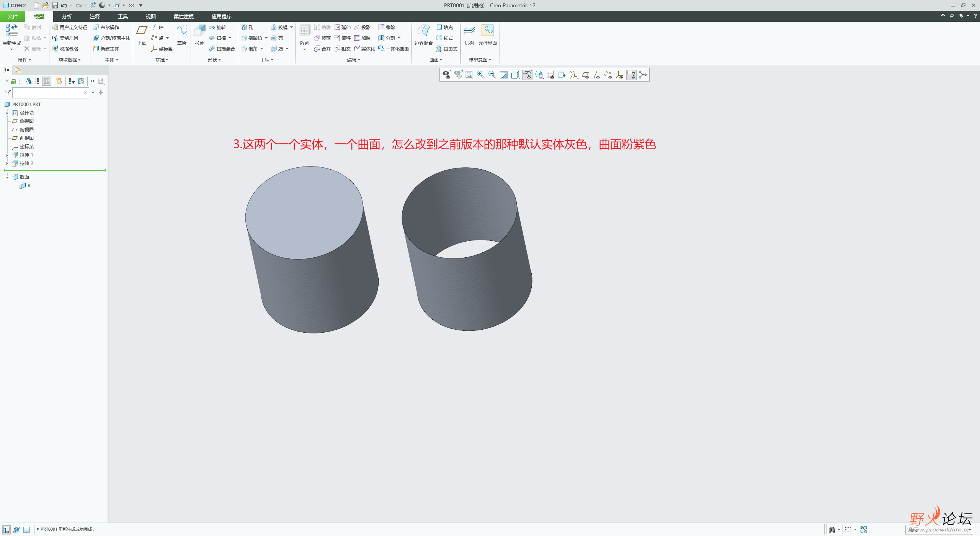Click the 复制几何 button
This screenshot has height=536, width=980.
click(65, 38)
